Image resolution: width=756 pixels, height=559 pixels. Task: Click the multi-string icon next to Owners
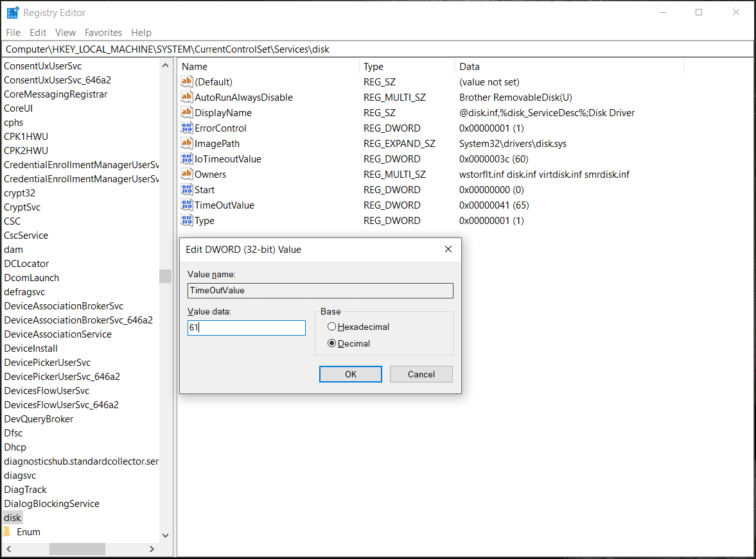coord(185,174)
